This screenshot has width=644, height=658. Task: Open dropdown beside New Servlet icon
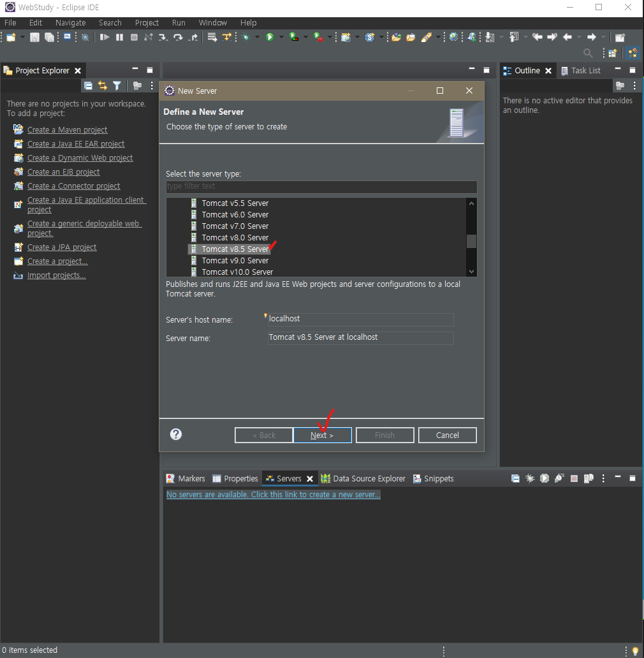pos(381,38)
